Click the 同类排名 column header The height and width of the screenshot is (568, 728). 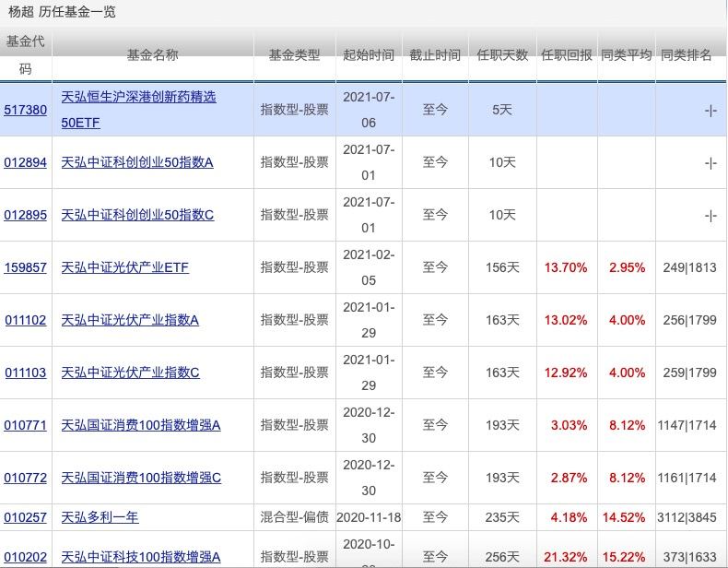[x=687, y=55]
